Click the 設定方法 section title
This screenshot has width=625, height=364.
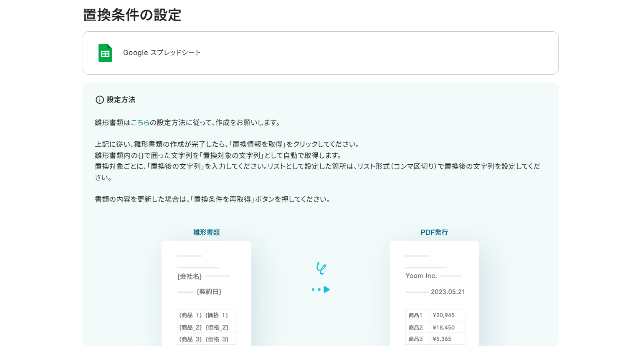pyautogui.click(x=121, y=100)
